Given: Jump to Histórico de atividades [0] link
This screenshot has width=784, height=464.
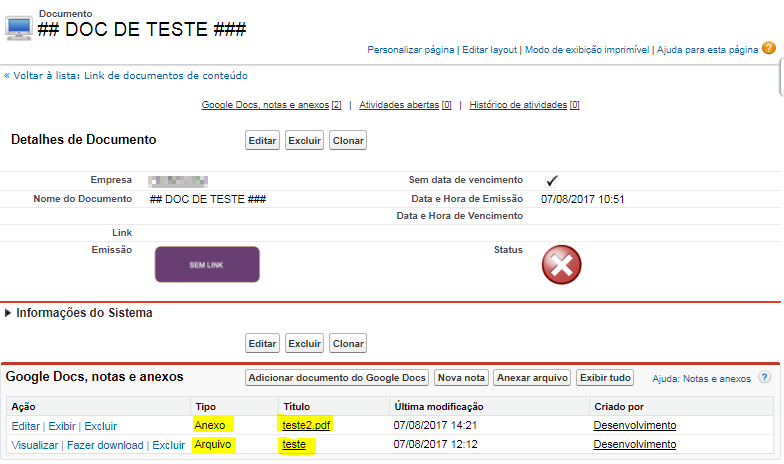Looking at the screenshot, I should (x=524, y=104).
